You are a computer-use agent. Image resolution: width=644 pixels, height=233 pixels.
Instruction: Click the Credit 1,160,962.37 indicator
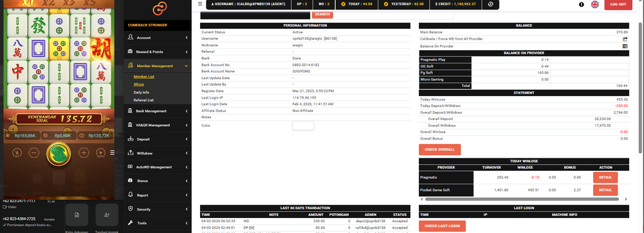point(455,4)
